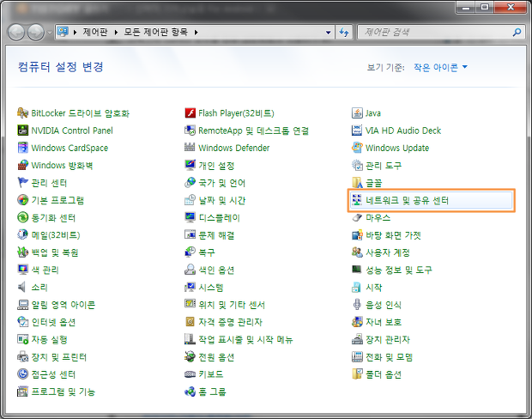Click the 마우스 icon
The image size is (532, 419).
click(x=357, y=217)
